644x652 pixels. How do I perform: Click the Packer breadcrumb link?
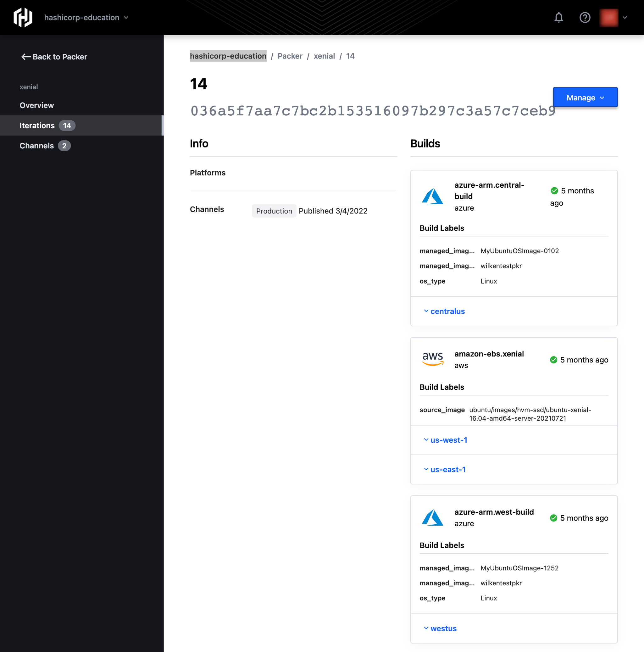(290, 55)
